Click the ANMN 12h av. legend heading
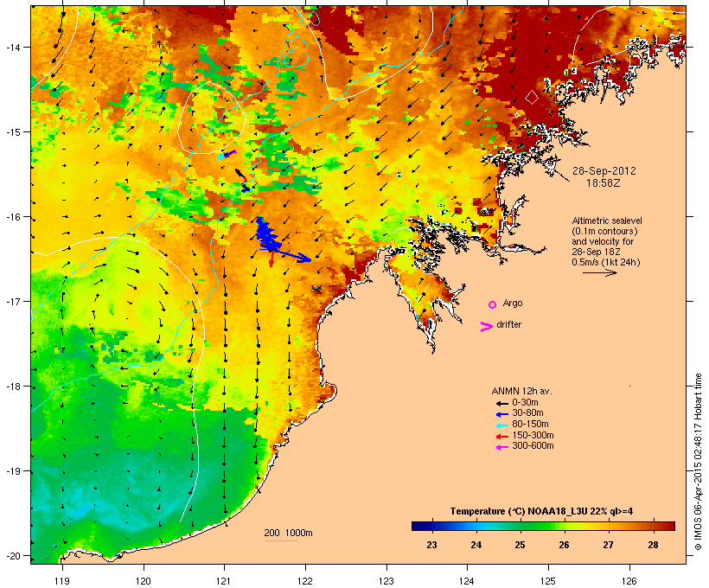 pyautogui.click(x=521, y=391)
